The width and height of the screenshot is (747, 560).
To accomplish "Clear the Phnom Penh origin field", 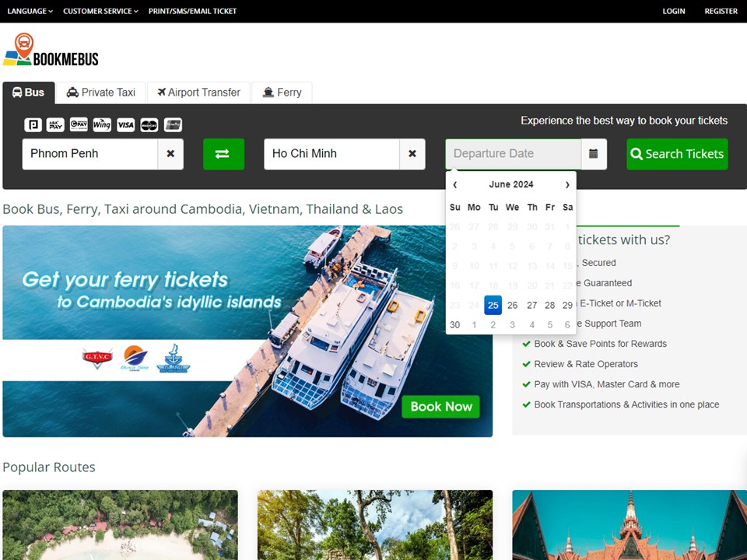I will pos(170,154).
